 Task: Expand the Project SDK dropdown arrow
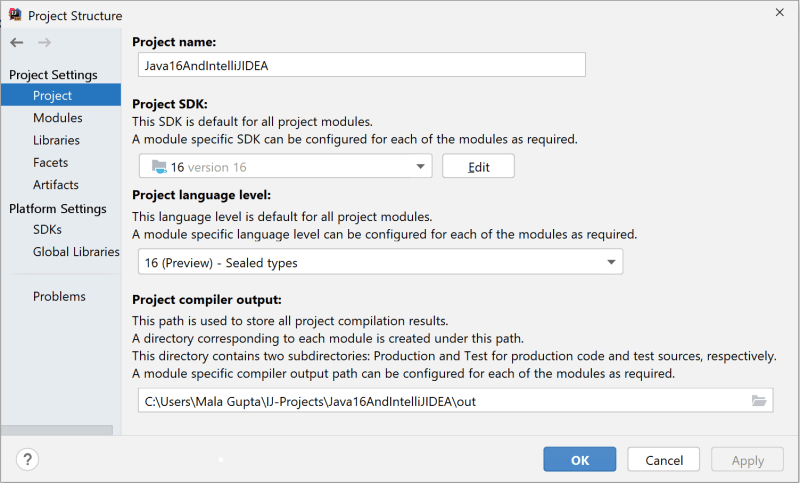coord(420,166)
